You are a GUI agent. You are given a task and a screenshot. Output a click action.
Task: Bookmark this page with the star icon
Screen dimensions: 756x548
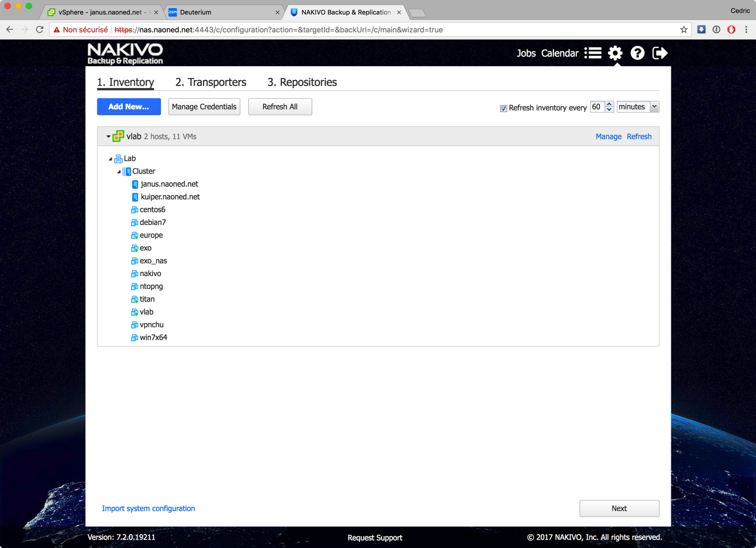[x=684, y=30]
